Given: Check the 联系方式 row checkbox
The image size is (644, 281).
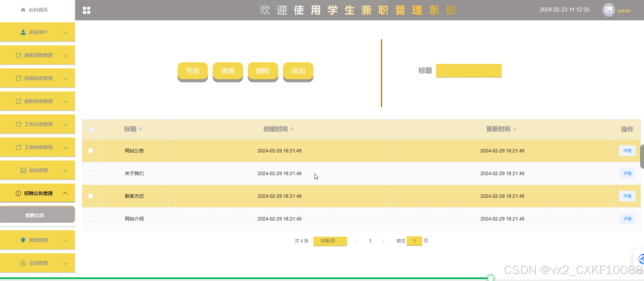Looking at the screenshot, I should tap(91, 196).
